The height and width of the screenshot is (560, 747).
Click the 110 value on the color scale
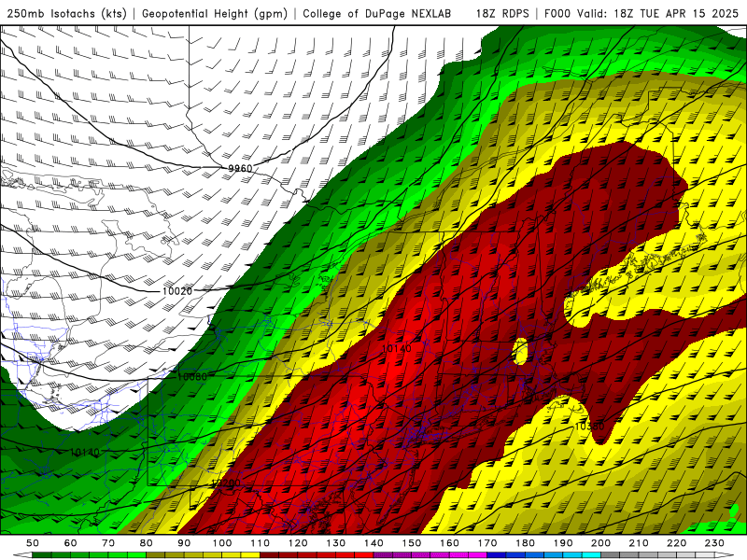(x=260, y=543)
